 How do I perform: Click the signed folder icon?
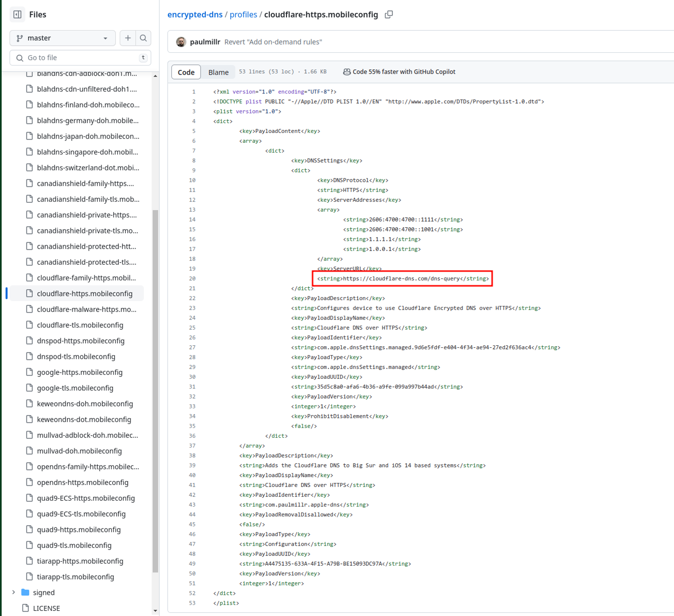coord(25,592)
